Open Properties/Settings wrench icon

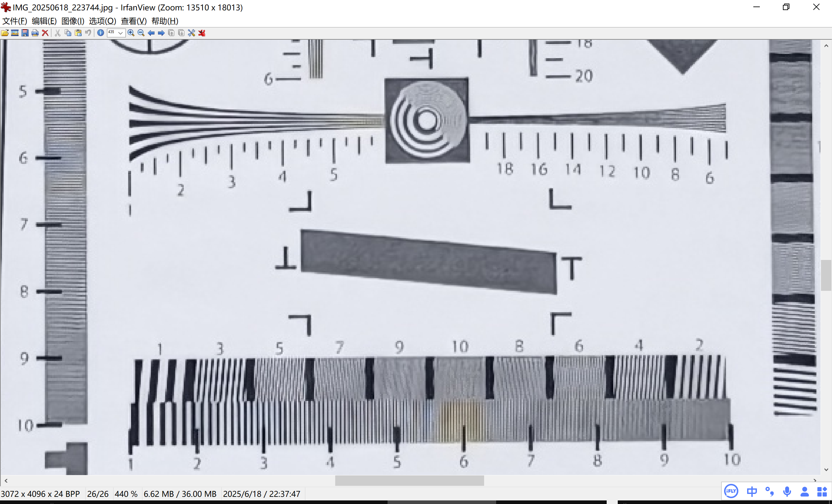click(191, 33)
